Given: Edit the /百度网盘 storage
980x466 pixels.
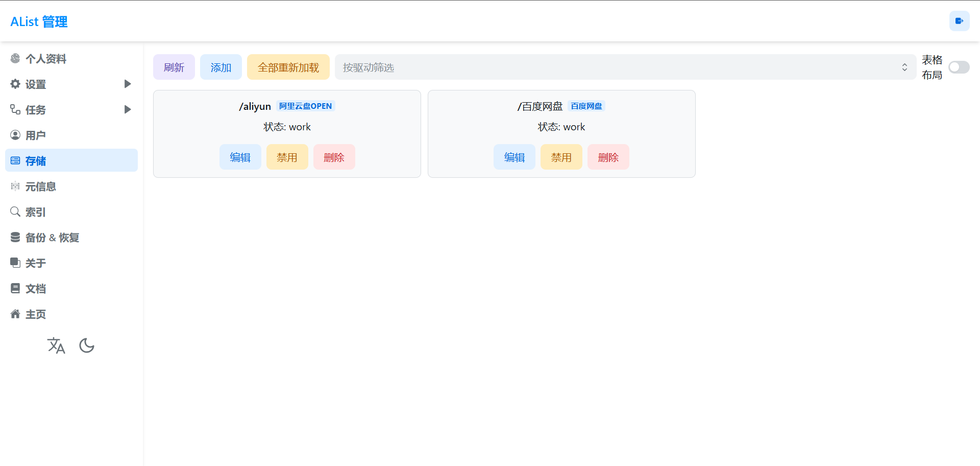Looking at the screenshot, I should 514,157.
